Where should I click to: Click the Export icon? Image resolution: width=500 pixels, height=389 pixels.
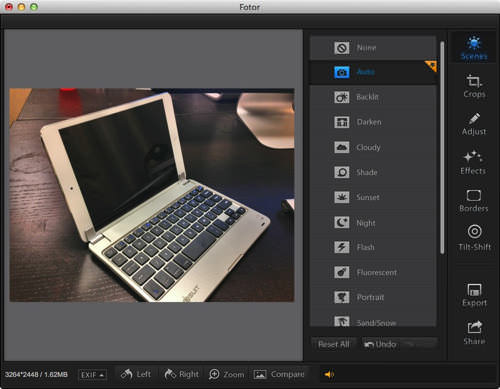(474, 290)
